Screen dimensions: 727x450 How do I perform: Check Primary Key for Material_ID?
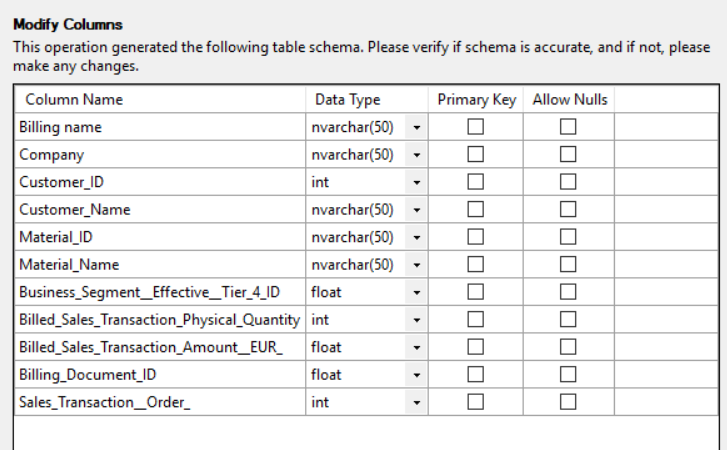(x=476, y=237)
